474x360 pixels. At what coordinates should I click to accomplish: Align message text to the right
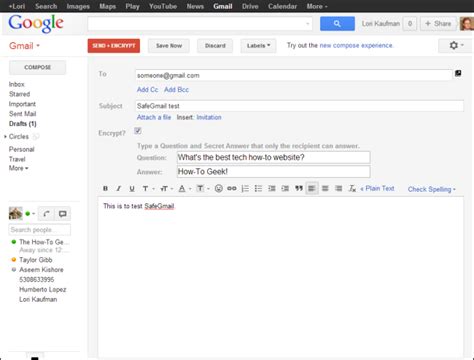click(x=339, y=189)
